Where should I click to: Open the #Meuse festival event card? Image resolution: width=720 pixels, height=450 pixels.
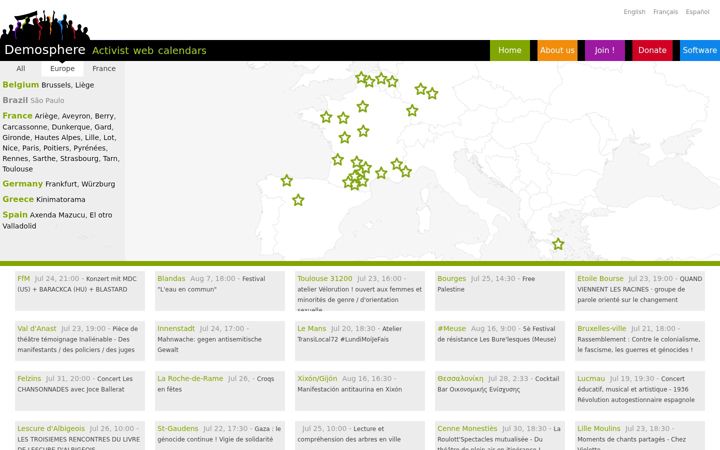click(500, 341)
